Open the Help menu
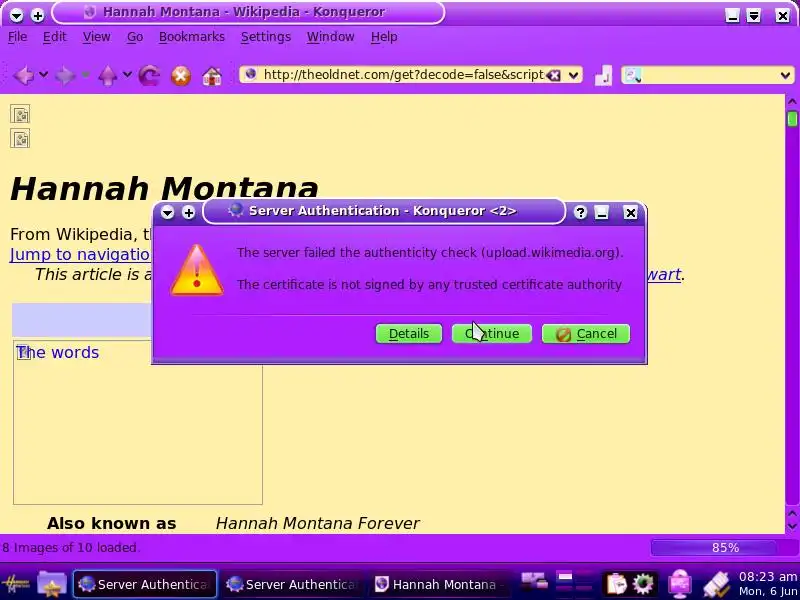 point(384,37)
